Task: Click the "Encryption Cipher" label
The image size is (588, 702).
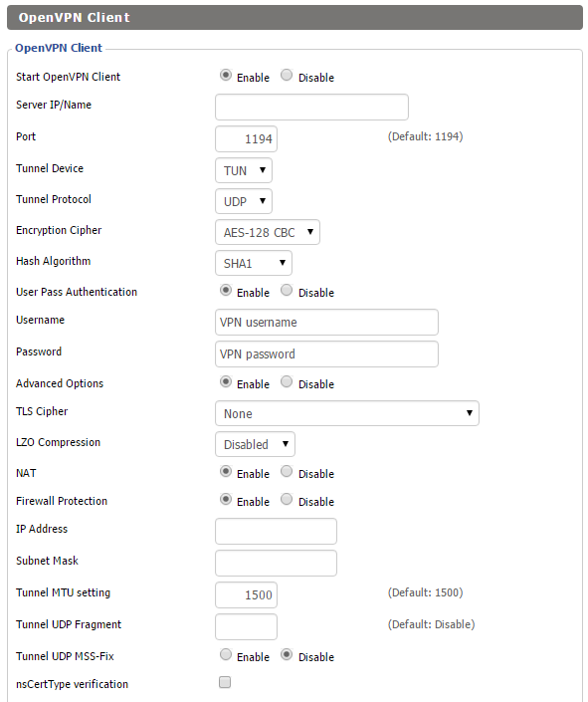Action: [x=59, y=230]
